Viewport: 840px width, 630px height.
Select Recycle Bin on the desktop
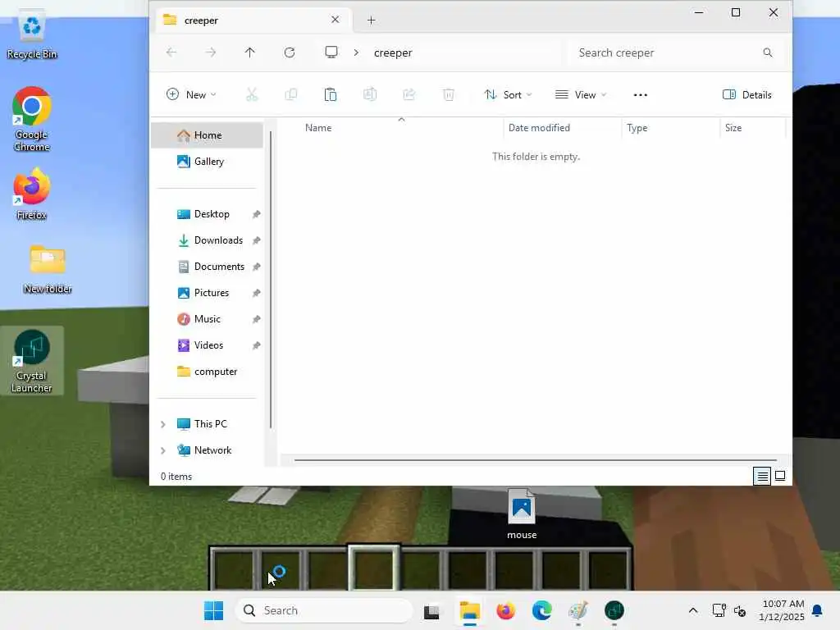click(x=32, y=34)
